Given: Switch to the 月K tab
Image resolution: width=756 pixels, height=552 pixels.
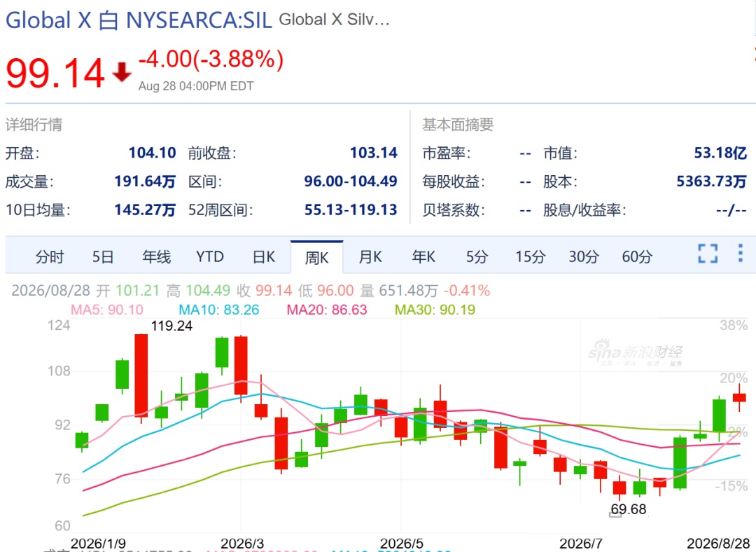Looking at the screenshot, I should click(370, 256).
